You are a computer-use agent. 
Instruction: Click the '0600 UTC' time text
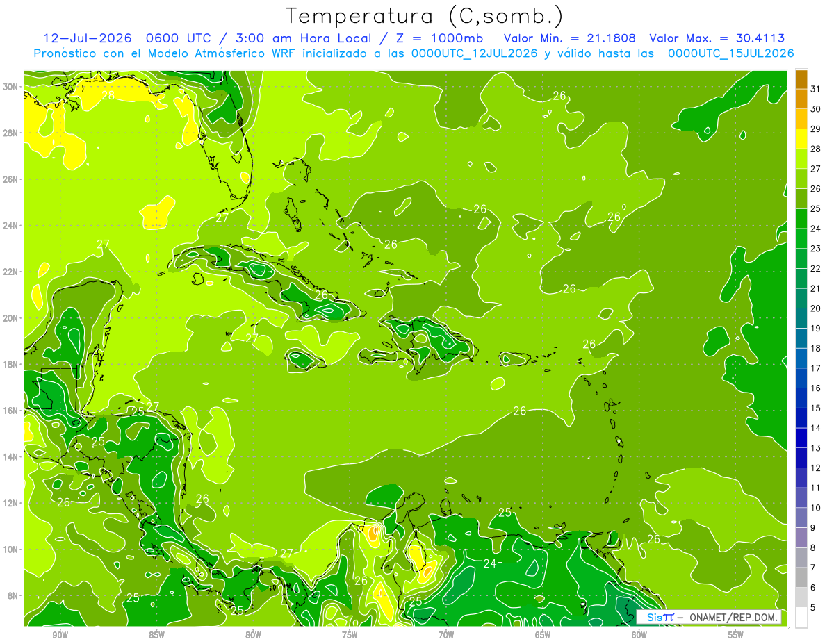coord(180,38)
